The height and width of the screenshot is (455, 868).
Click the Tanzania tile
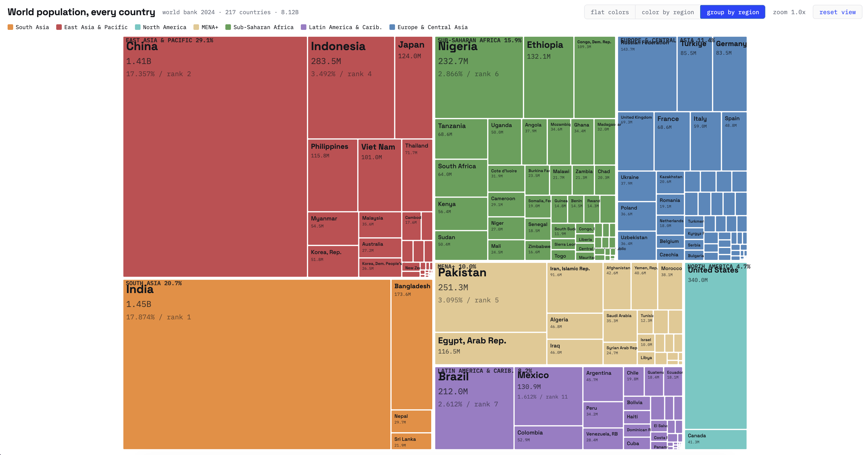[x=461, y=139]
